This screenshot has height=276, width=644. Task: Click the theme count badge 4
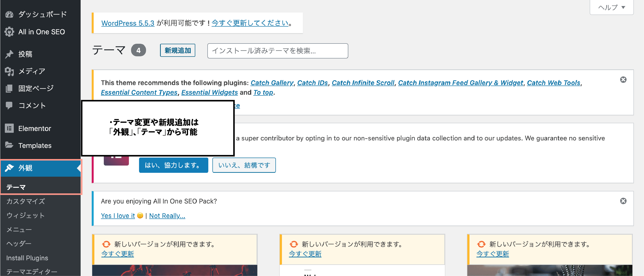138,50
